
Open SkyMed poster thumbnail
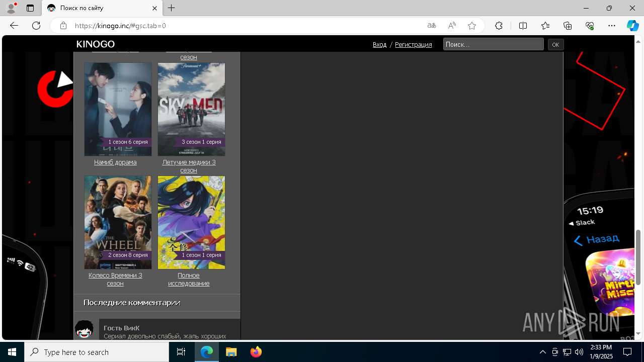point(191,109)
